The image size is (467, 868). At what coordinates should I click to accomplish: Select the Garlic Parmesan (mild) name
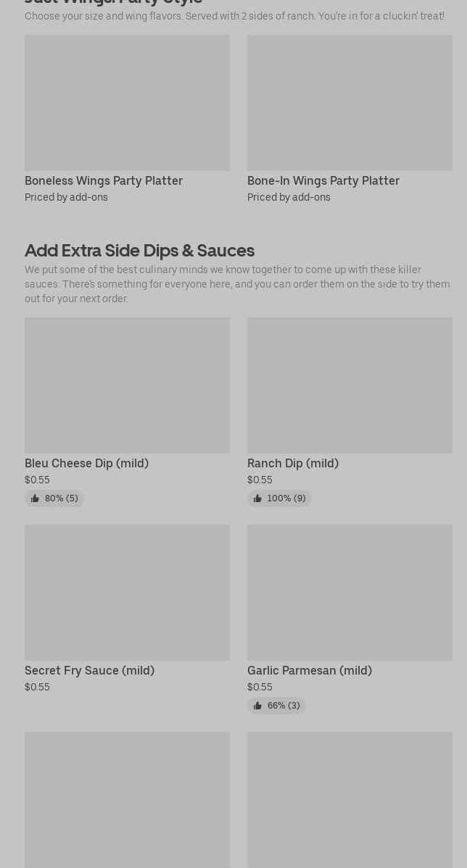(310, 670)
